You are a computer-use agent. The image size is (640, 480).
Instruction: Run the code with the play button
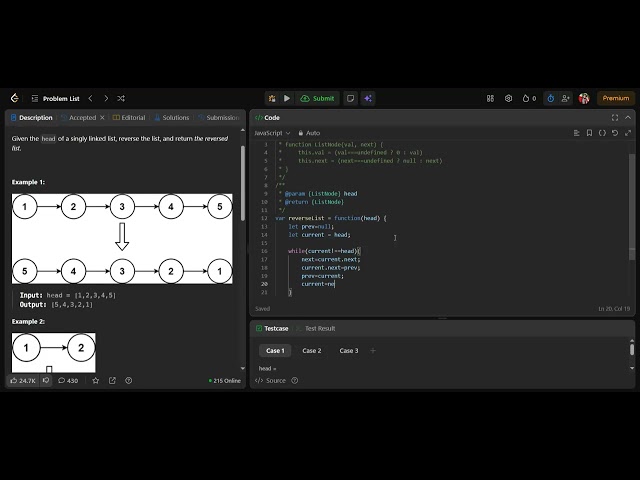point(287,98)
